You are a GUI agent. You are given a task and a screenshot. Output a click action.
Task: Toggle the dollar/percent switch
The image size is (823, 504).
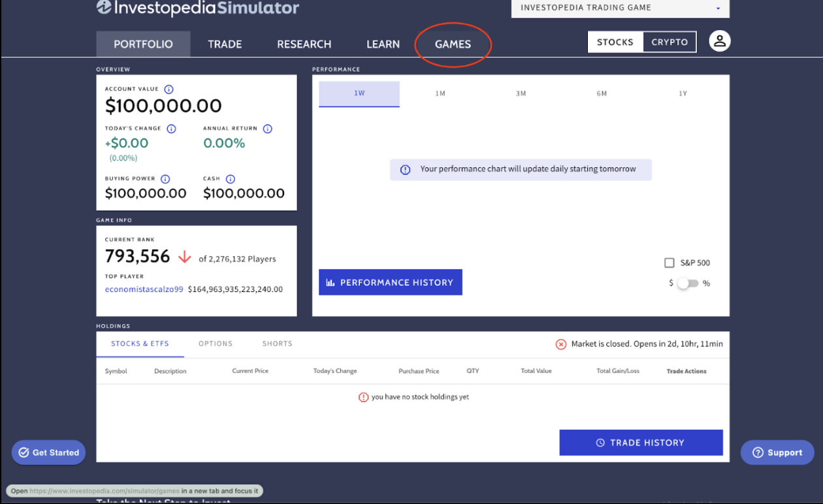point(687,283)
